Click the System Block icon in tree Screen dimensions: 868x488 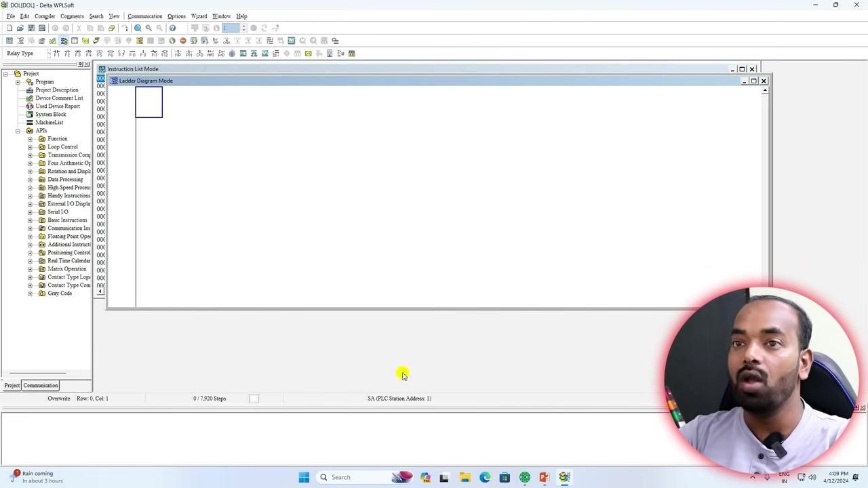click(x=29, y=115)
